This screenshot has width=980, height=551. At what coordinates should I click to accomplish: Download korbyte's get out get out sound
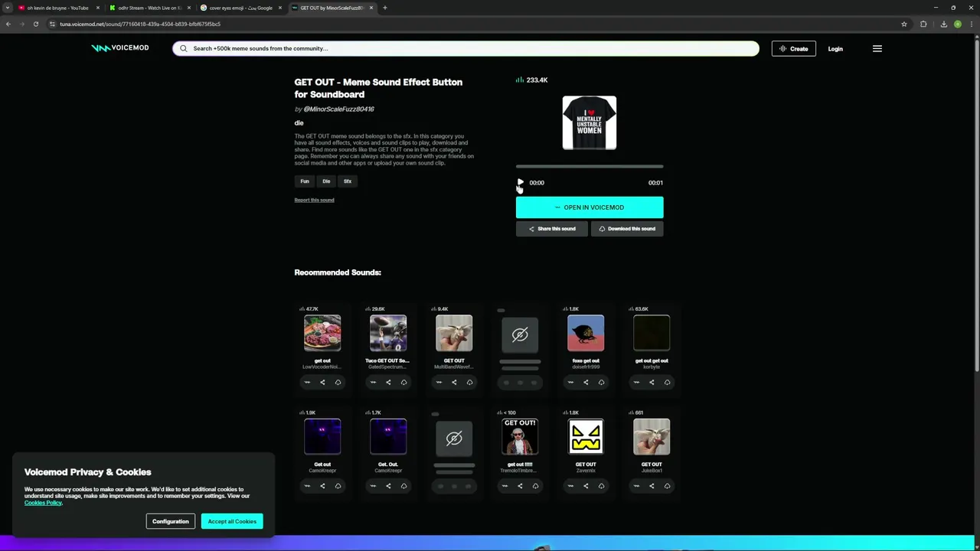point(667,382)
